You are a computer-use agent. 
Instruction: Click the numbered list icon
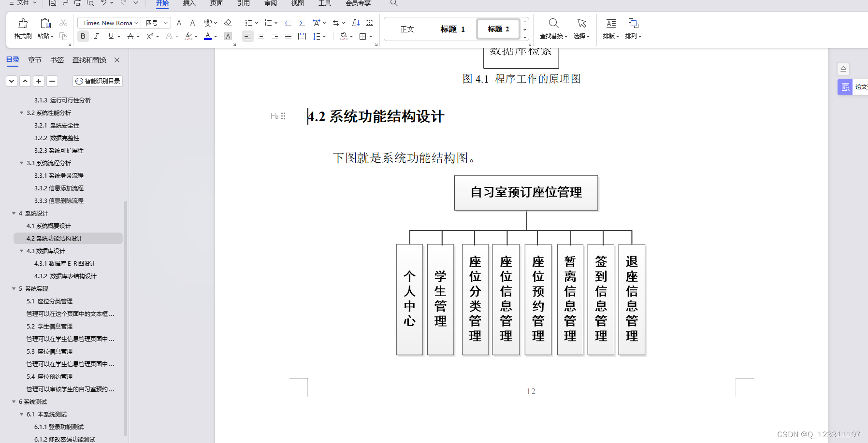click(x=268, y=23)
